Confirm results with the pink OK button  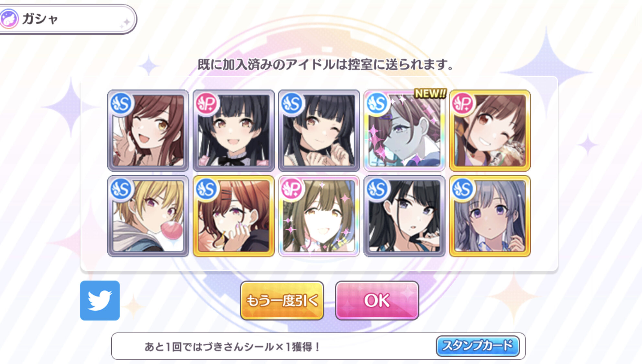[x=377, y=300]
